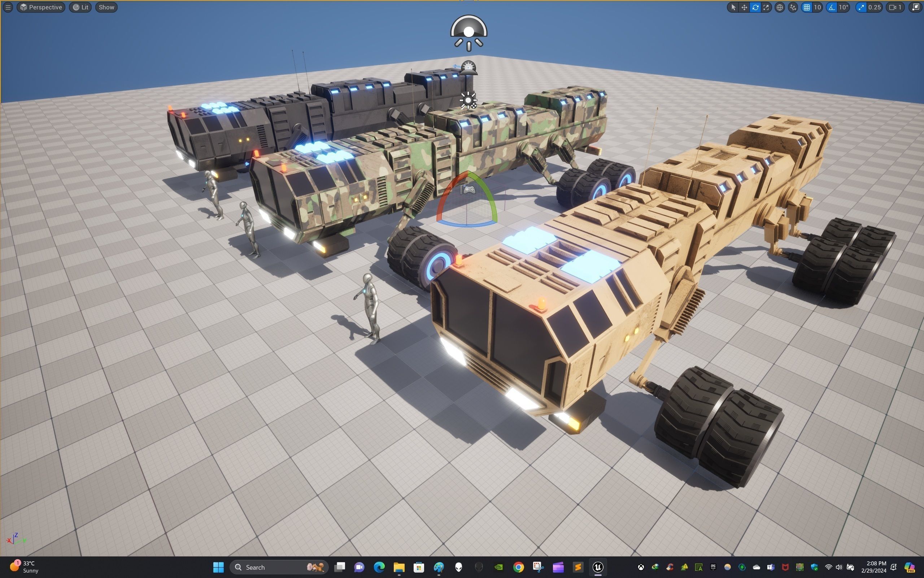Toggle rotation angle snapping
This screenshot has height=578, width=924.
point(832,7)
